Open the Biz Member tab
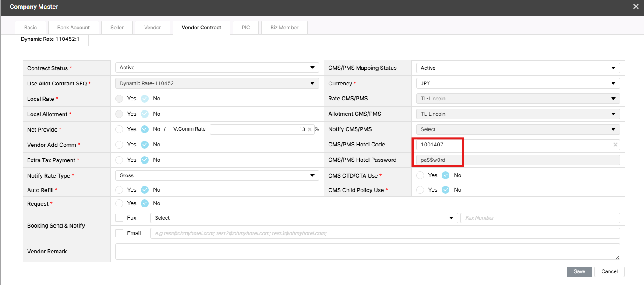The height and width of the screenshot is (285, 644). (x=284, y=28)
